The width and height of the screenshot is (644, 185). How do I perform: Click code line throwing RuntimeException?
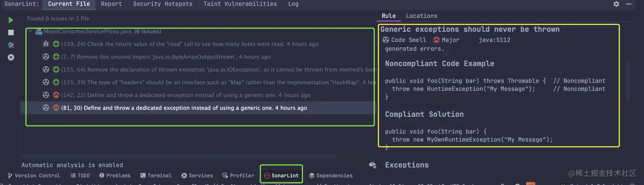pos(498,89)
